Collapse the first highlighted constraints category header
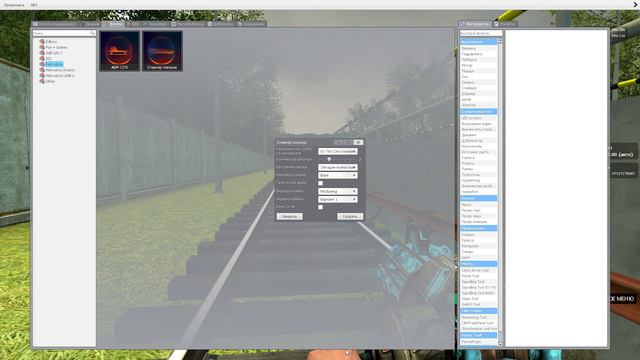The image size is (640, 360). [x=478, y=42]
